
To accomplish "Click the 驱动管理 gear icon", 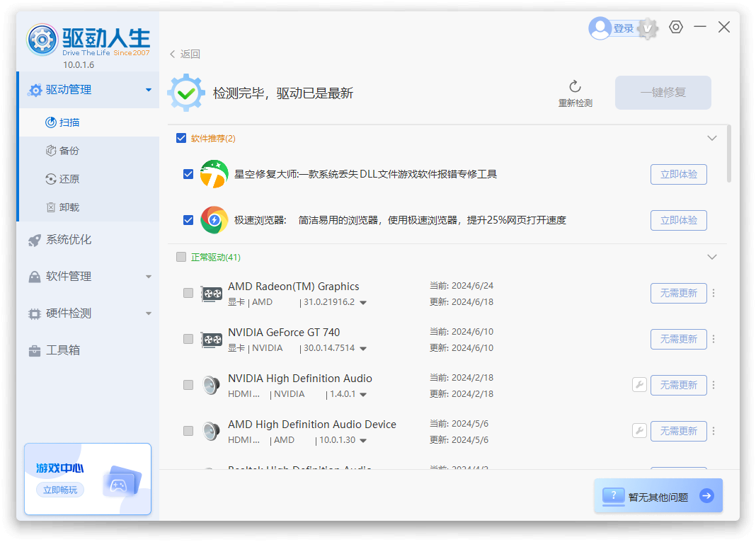I will [x=35, y=90].
